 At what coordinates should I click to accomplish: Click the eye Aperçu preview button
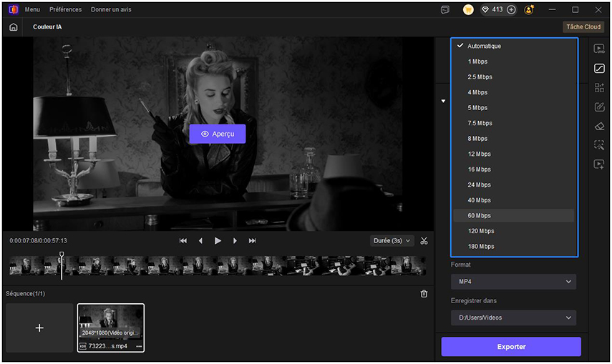pos(218,134)
